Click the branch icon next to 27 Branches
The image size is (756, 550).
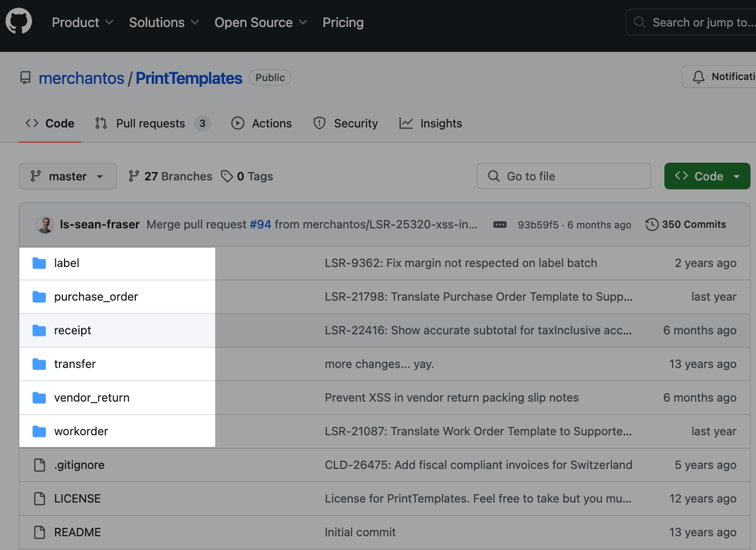[134, 176]
